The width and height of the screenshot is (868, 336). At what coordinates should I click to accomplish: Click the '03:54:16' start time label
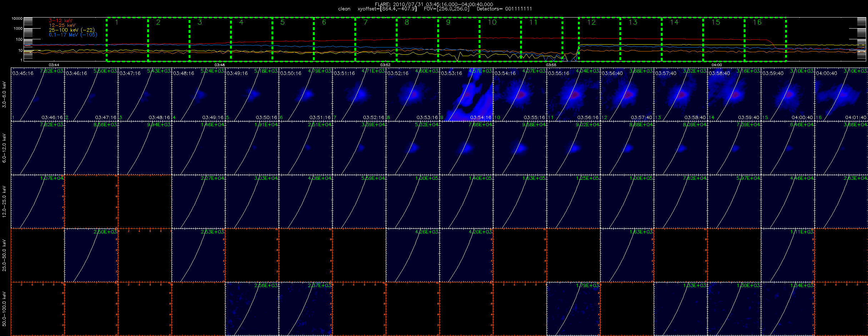[505, 73]
